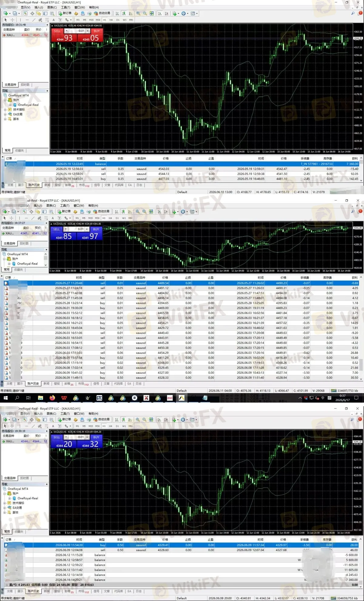Click 新订单 icon in the topmost MT4 window

click(65, 13)
